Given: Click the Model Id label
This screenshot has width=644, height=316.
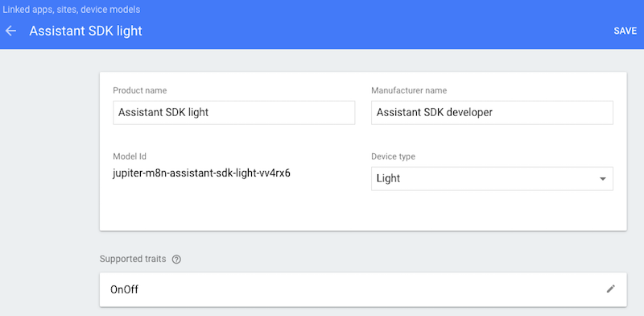Looking at the screenshot, I should pyautogui.click(x=130, y=156).
